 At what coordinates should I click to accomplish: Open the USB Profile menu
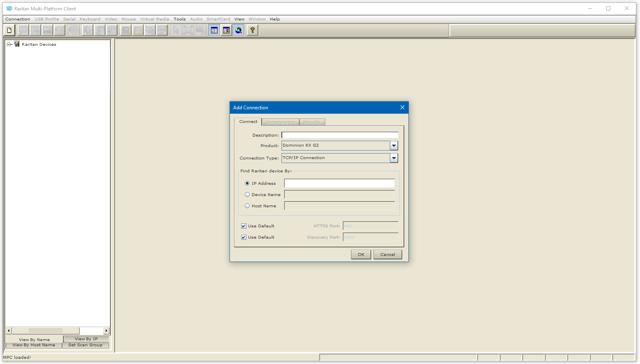pos(47,19)
